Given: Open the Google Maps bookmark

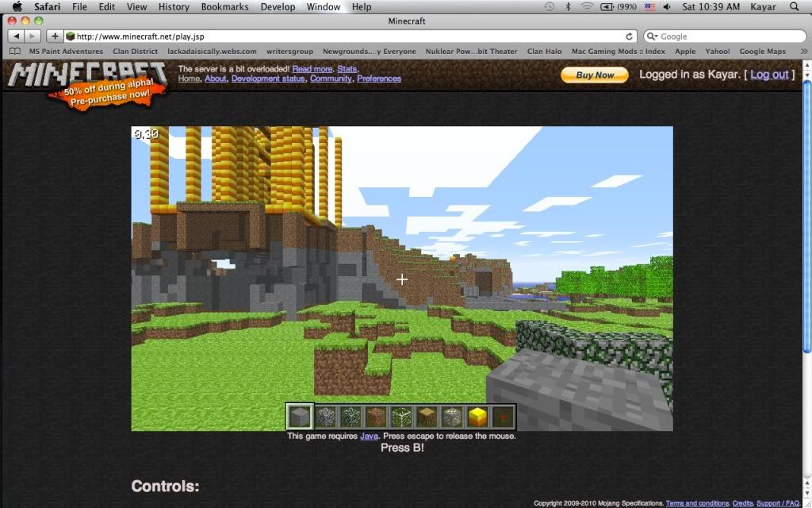Looking at the screenshot, I should tap(762, 52).
